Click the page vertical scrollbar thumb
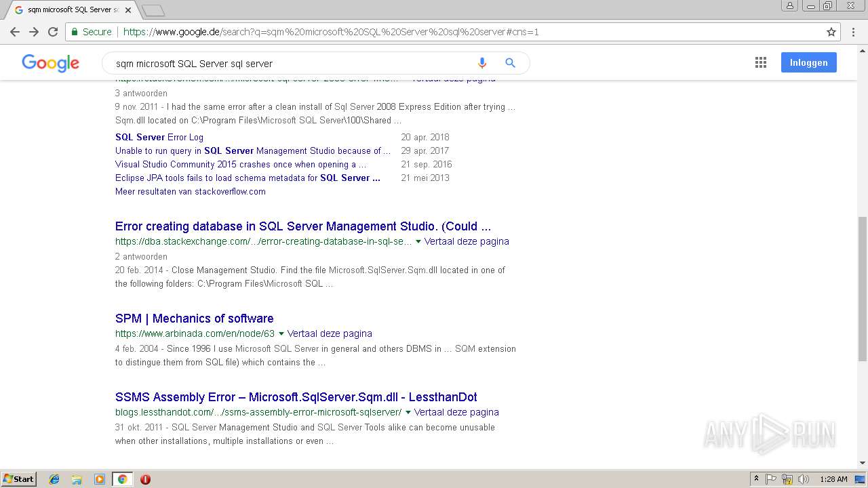 [862, 289]
